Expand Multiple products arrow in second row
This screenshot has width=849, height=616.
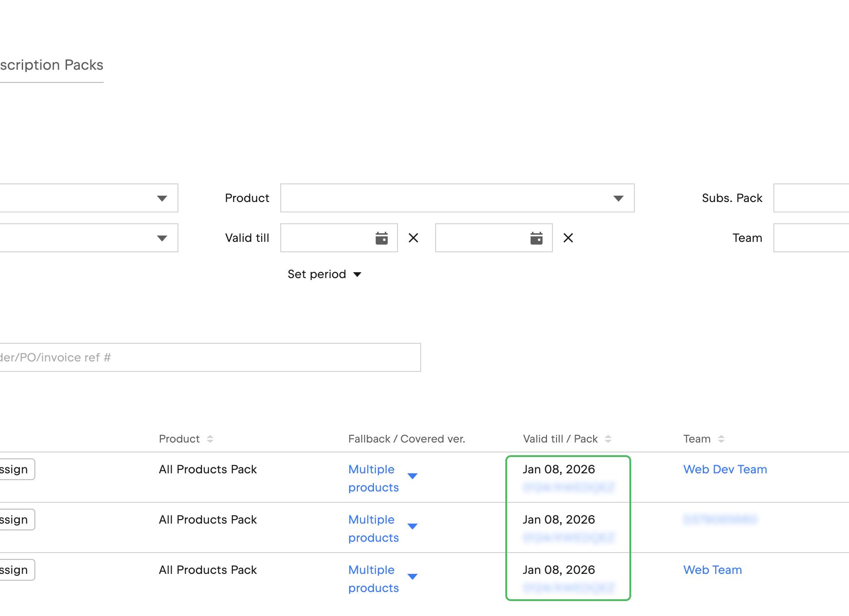point(412,526)
